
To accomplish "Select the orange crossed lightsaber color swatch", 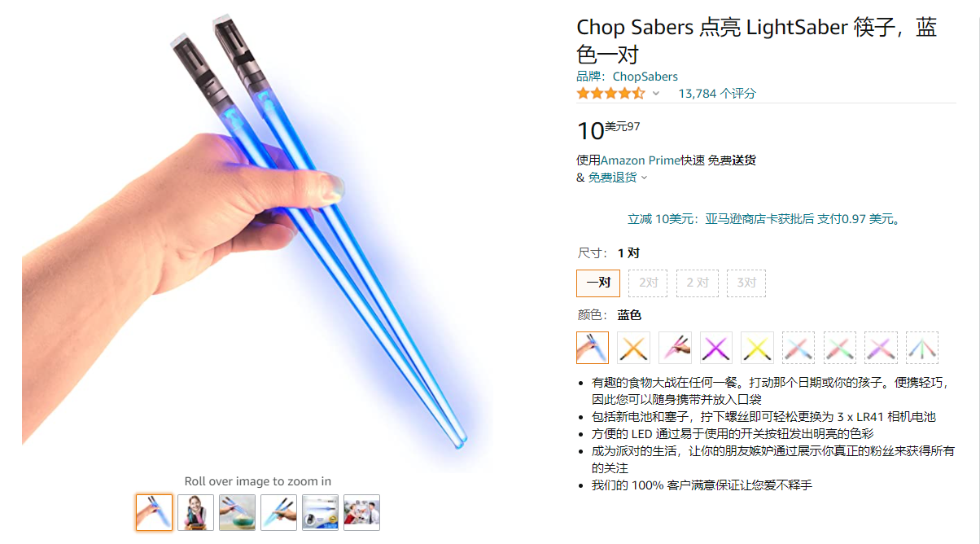I will [633, 348].
